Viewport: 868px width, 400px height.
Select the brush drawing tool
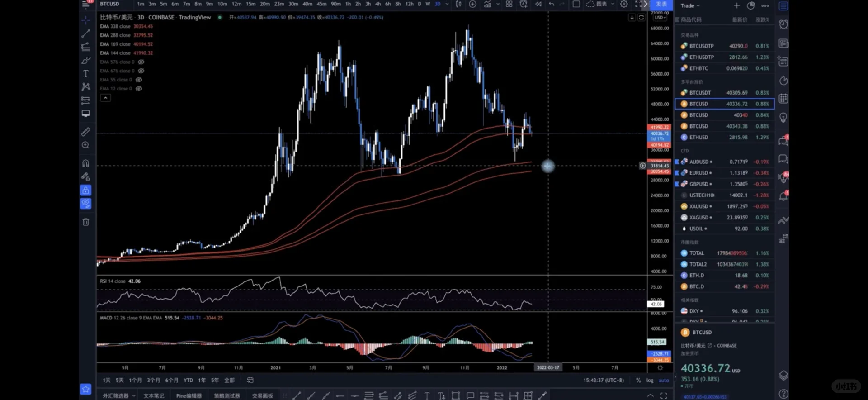tap(85, 60)
